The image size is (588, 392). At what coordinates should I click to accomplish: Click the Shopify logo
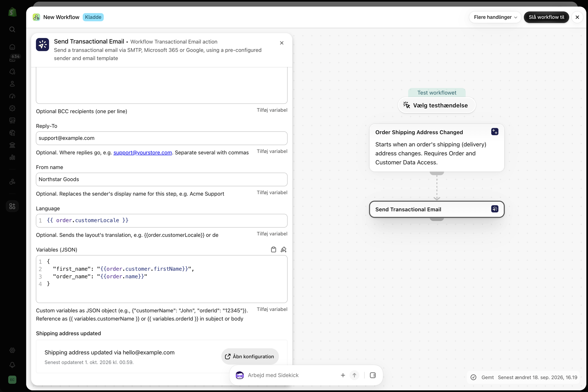pos(12,12)
